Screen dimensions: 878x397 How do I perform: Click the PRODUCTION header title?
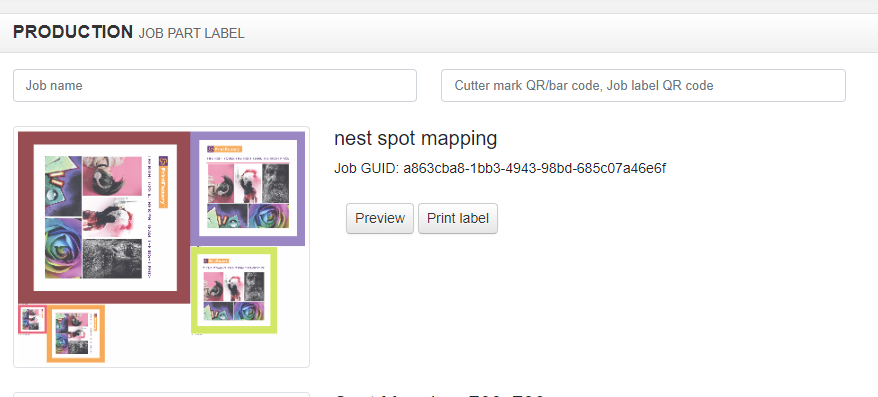(x=73, y=32)
